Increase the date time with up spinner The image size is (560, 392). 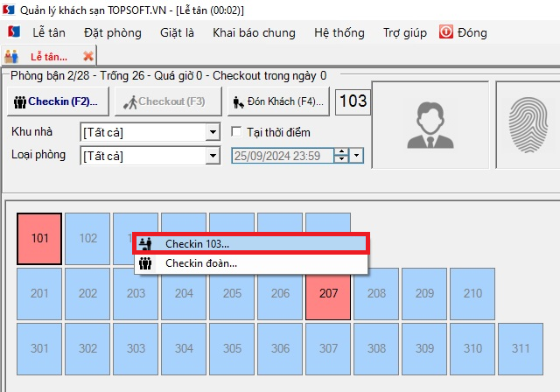pos(341,152)
